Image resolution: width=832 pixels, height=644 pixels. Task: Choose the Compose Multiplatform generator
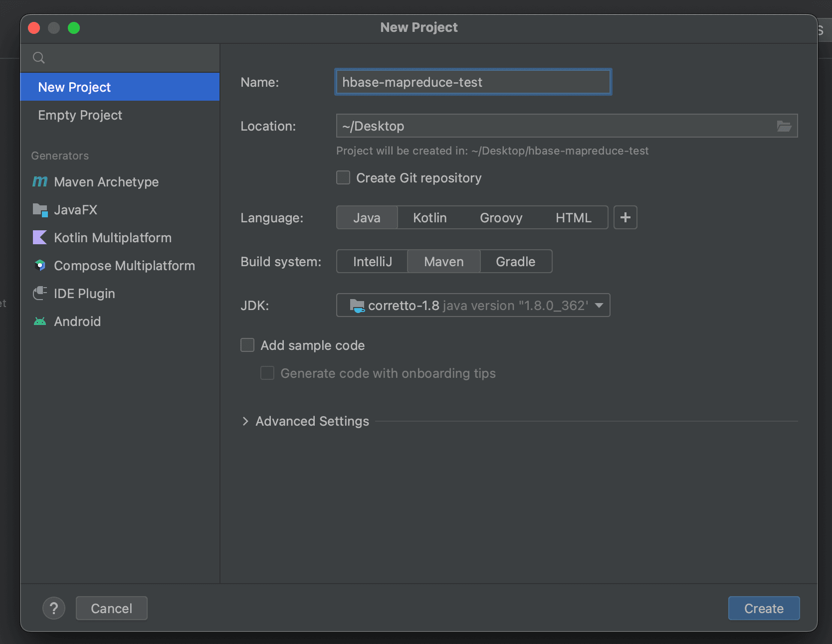(124, 265)
